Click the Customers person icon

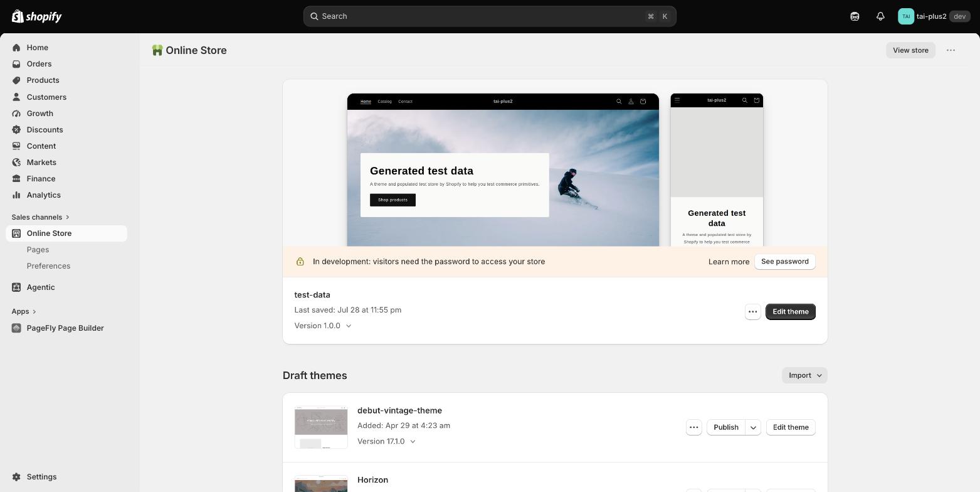click(16, 97)
